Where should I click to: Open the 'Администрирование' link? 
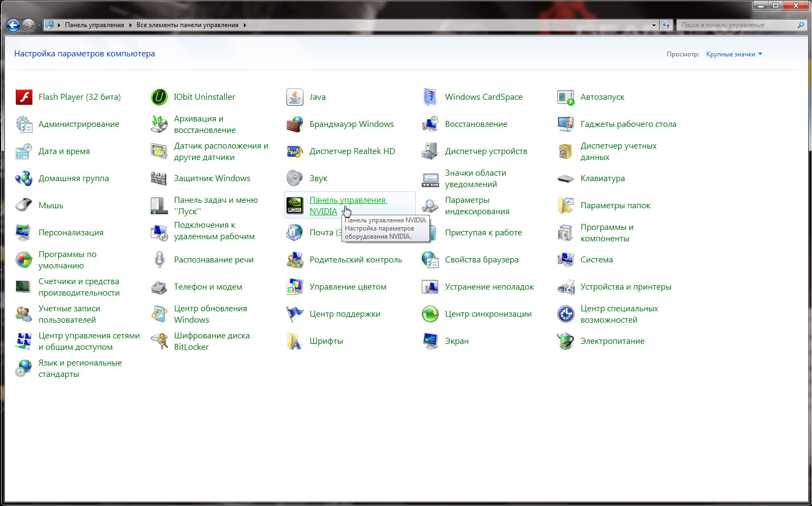(79, 124)
